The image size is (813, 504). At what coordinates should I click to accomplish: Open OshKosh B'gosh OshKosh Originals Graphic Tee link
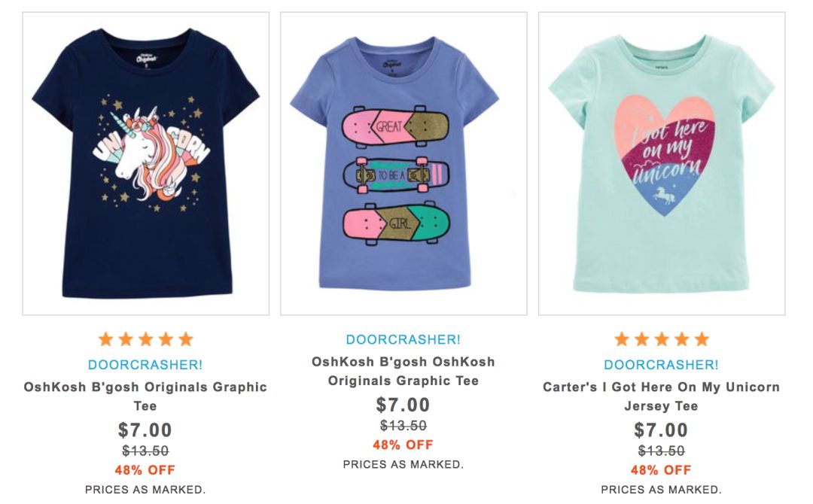pos(403,371)
